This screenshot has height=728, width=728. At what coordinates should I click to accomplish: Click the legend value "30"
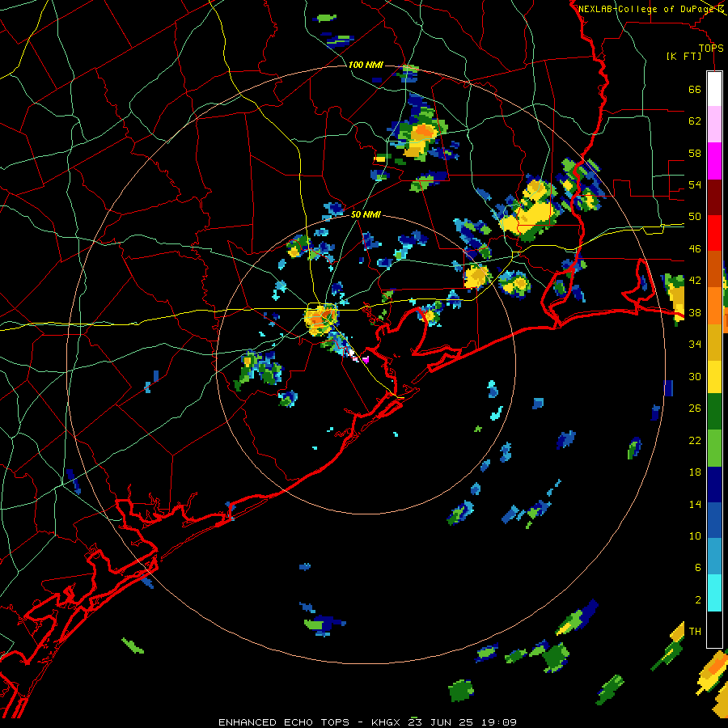695,376
